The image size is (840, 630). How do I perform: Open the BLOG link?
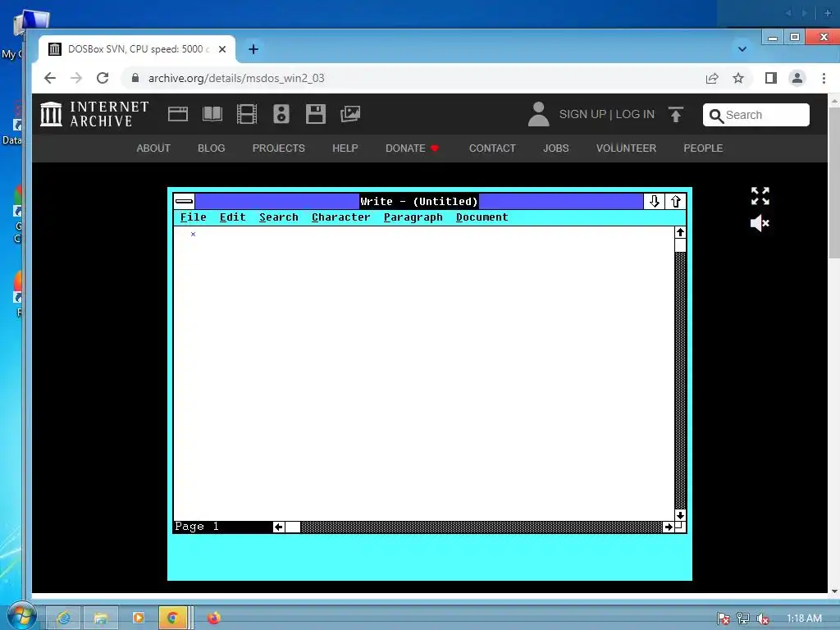(x=211, y=148)
